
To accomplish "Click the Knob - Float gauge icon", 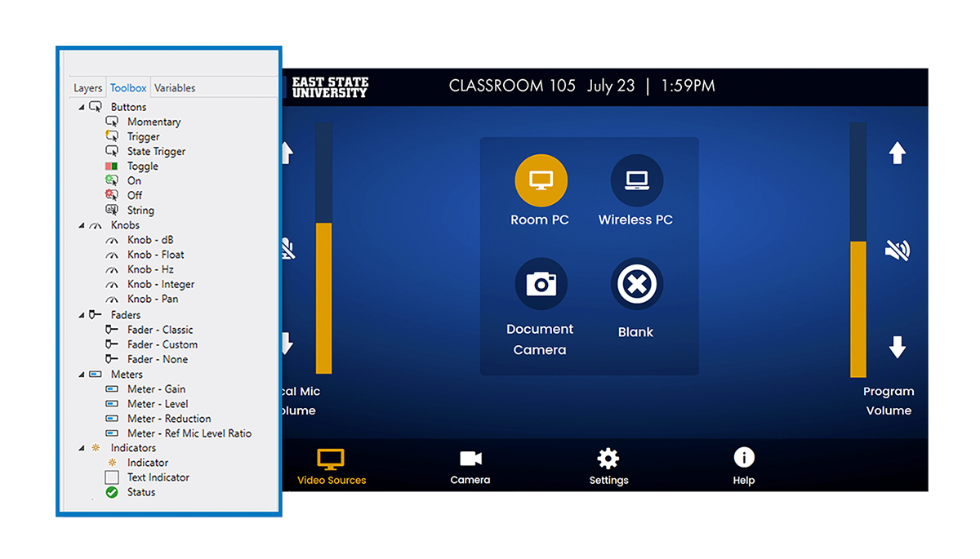I will [112, 255].
